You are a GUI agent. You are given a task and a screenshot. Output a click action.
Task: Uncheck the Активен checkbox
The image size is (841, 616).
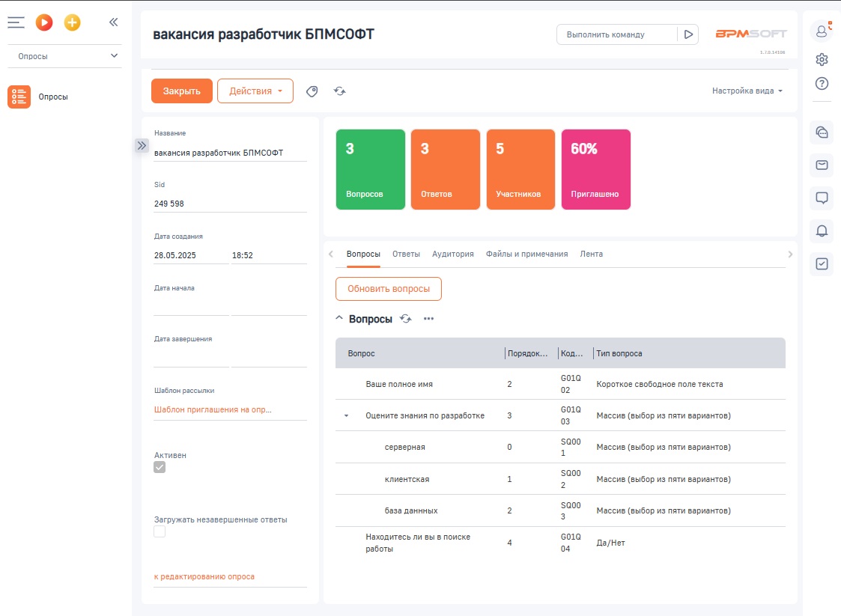tap(160, 467)
